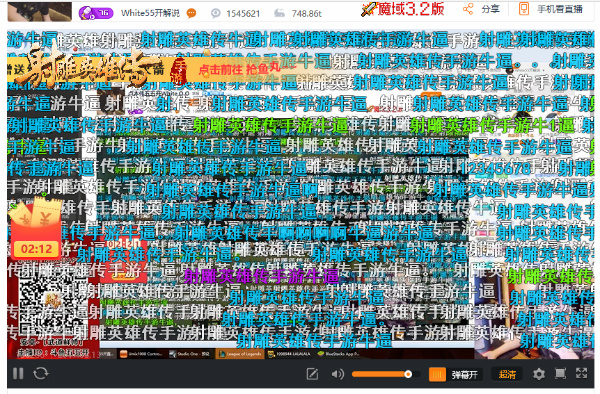The height and width of the screenshot is (394, 600).
Task: Click the share icon beside 分享
Action: pyautogui.click(x=468, y=9)
